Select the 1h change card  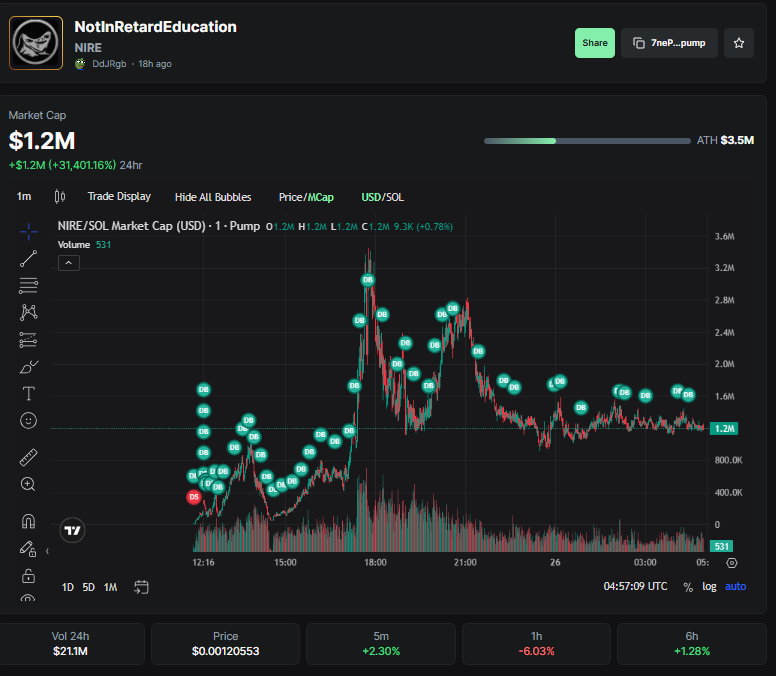pyautogui.click(x=536, y=644)
